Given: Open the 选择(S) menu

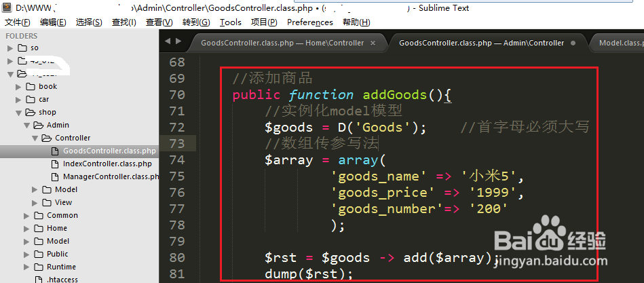Looking at the screenshot, I should pyautogui.click(x=89, y=22).
